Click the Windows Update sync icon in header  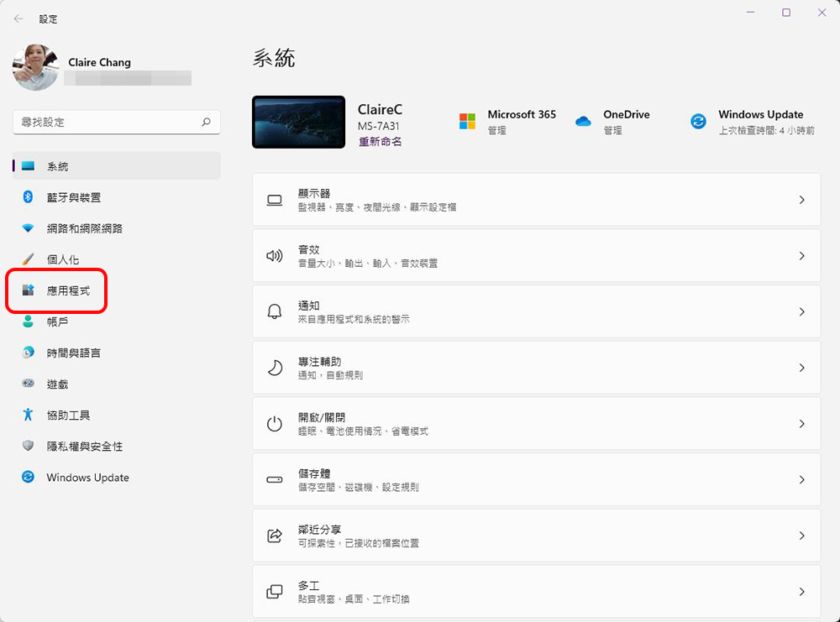698,122
